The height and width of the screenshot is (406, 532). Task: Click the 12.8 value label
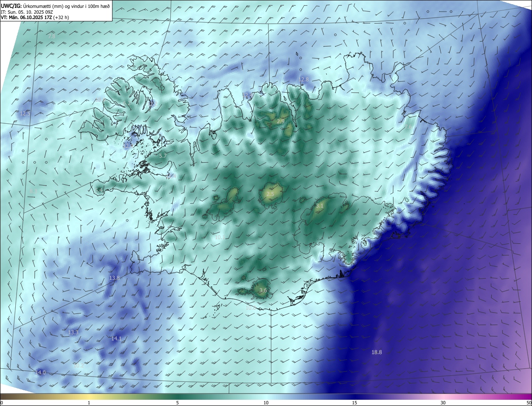304,79
